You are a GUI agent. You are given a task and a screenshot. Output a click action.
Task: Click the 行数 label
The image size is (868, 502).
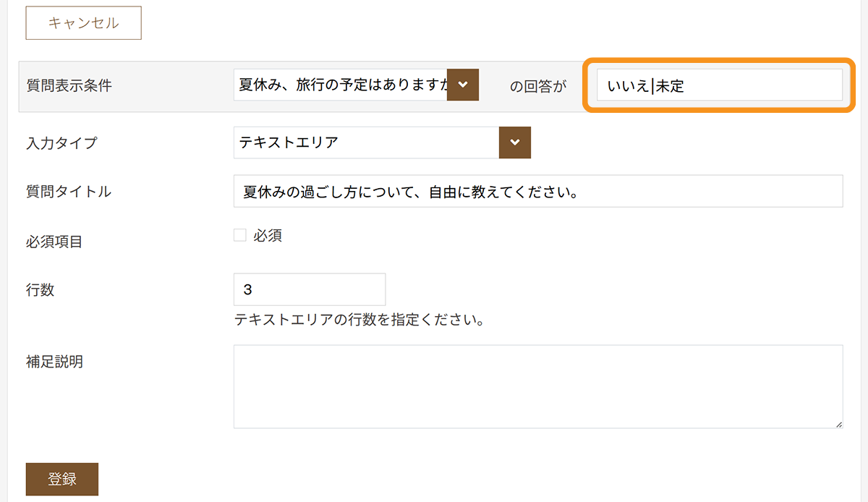(41, 290)
